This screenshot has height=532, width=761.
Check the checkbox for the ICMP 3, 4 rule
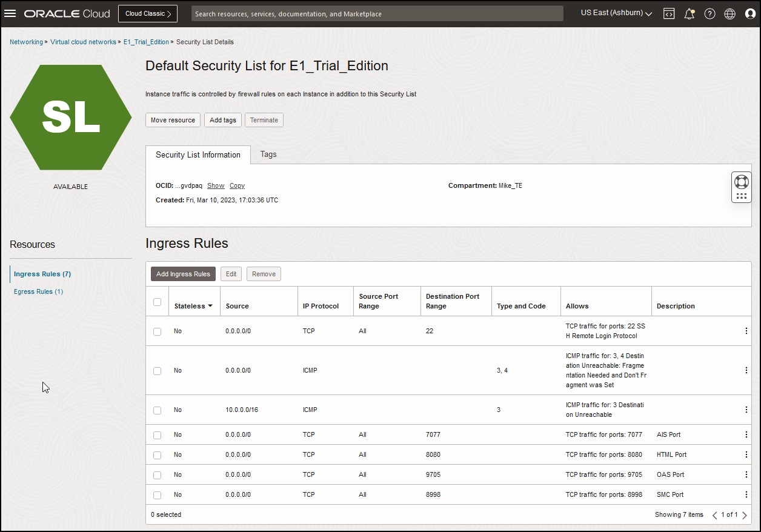coord(157,370)
